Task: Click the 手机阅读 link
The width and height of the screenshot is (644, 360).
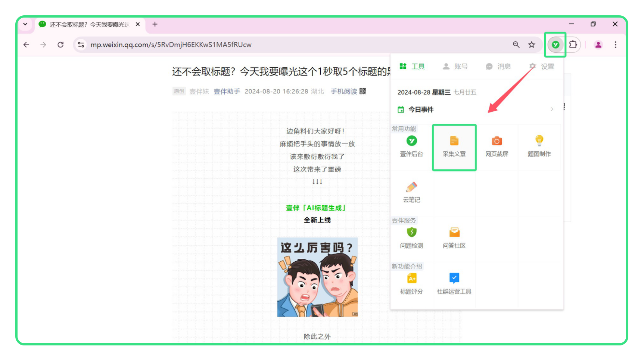Action: point(344,92)
